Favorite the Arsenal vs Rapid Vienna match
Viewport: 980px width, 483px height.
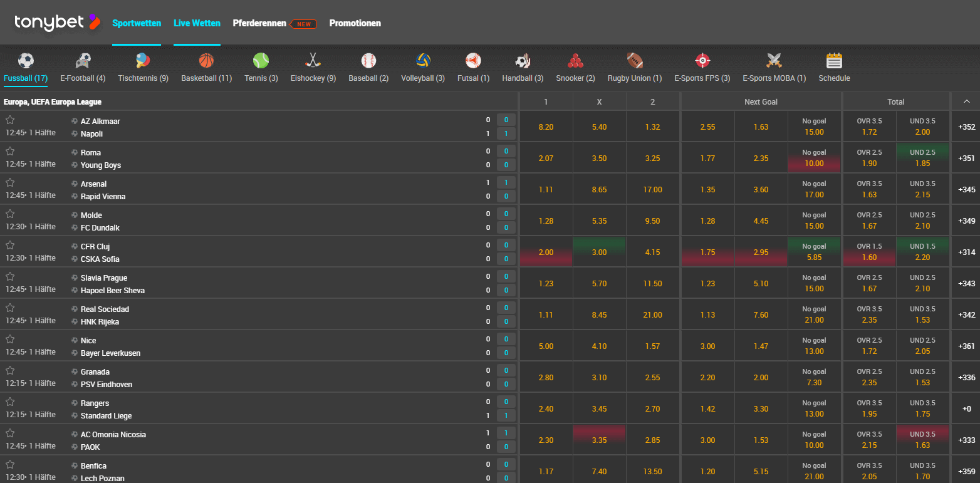tap(10, 183)
